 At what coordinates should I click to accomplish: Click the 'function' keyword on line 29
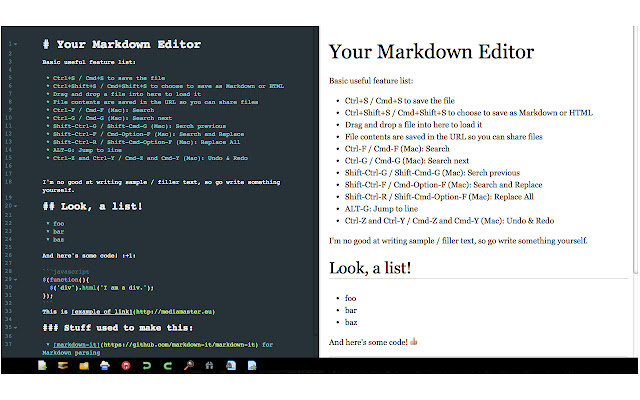tap(64, 280)
